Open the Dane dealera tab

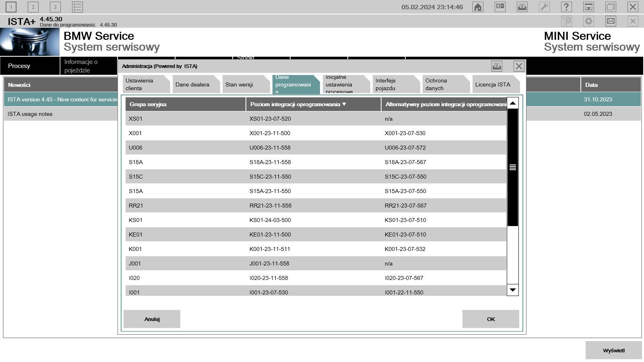(196, 84)
